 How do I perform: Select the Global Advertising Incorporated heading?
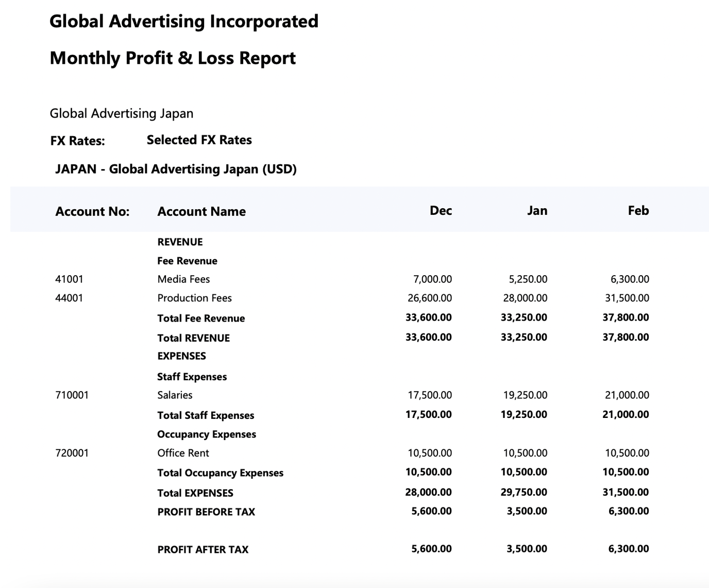tap(184, 22)
